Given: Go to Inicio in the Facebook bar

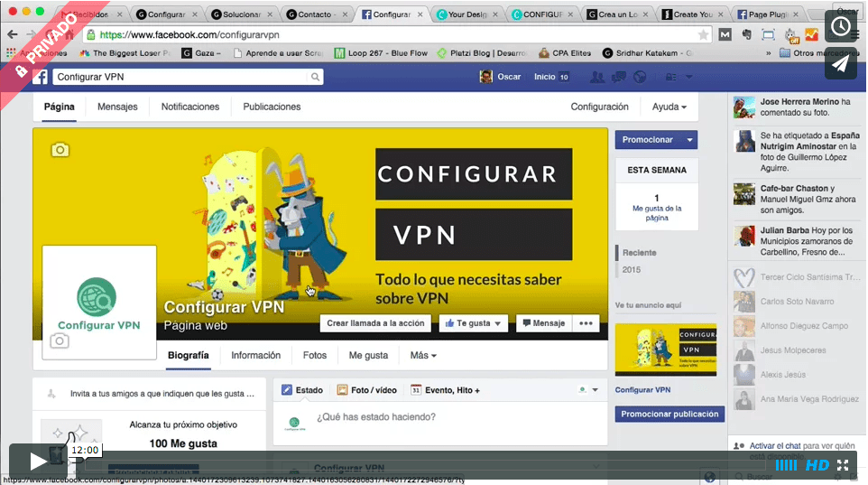Looking at the screenshot, I should coord(545,77).
